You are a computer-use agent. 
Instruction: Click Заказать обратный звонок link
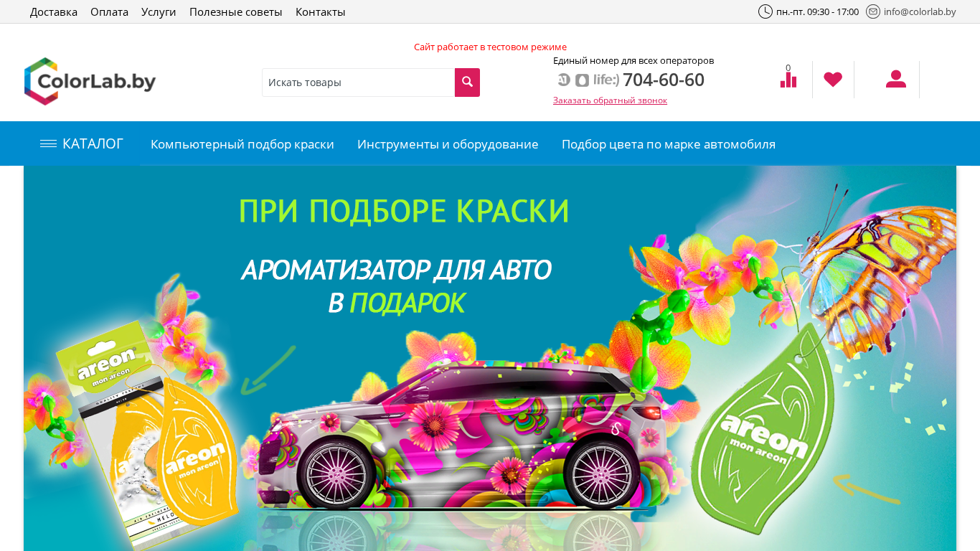(610, 100)
